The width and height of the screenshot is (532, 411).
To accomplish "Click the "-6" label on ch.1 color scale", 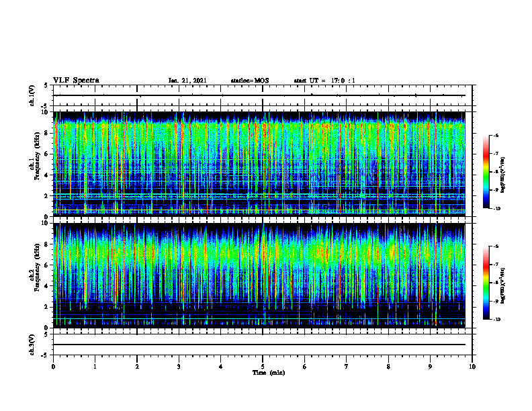I will (495, 135).
